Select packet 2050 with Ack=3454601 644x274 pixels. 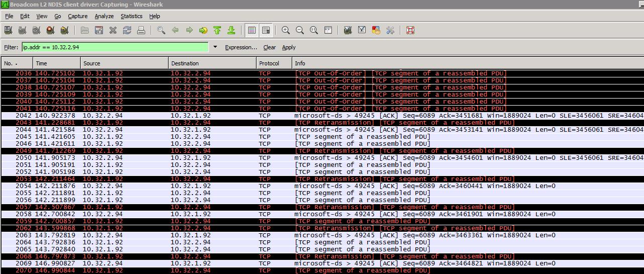pos(322,158)
